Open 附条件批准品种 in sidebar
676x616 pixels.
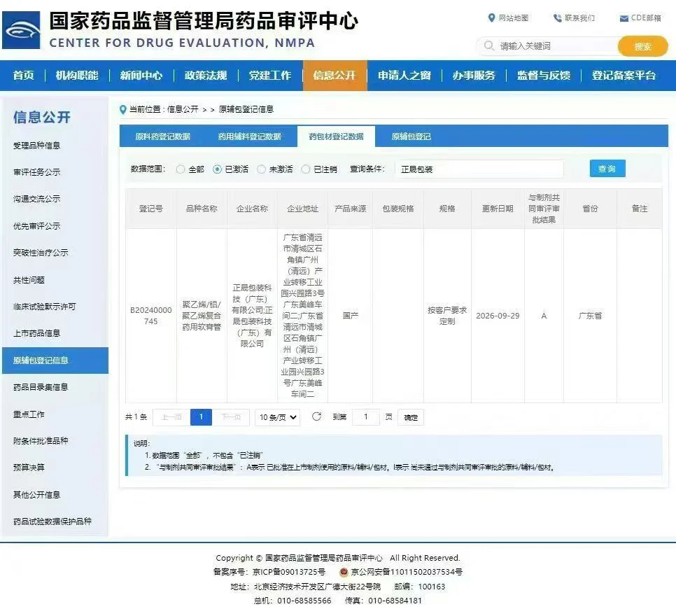pyautogui.click(x=41, y=441)
